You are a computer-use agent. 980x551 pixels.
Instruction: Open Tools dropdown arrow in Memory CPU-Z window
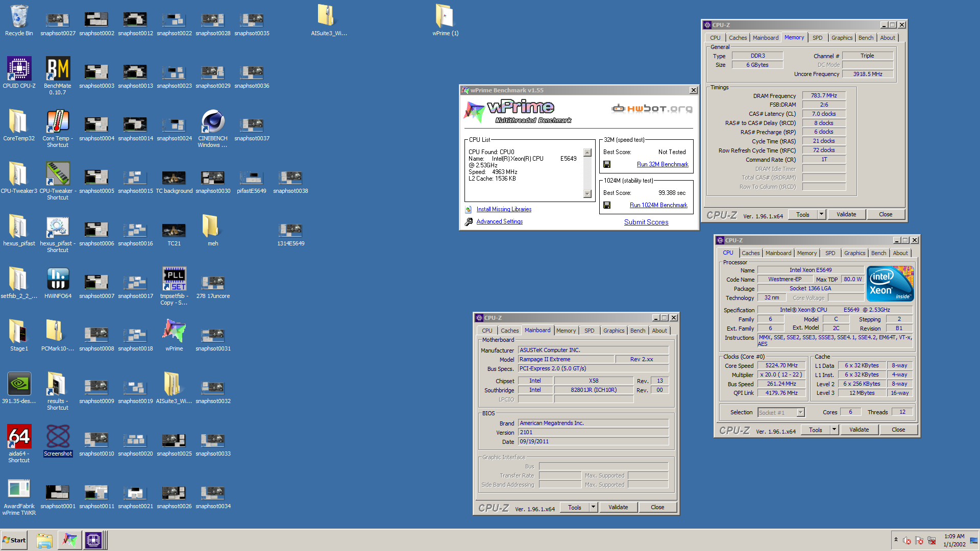[x=821, y=214]
